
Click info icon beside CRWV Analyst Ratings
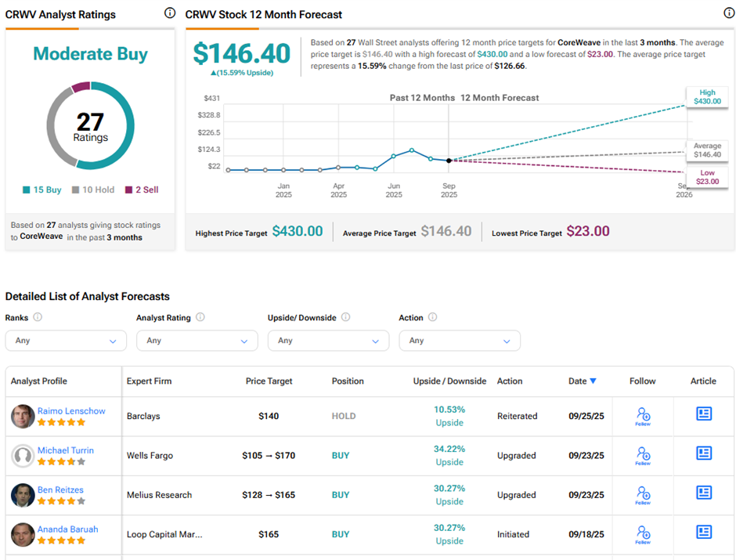tap(170, 13)
